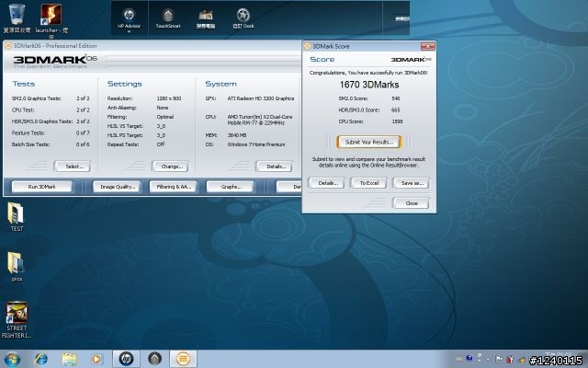This screenshot has height=368, width=588.
Task: Open the Graphs tool
Action: click(x=231, y=187)
